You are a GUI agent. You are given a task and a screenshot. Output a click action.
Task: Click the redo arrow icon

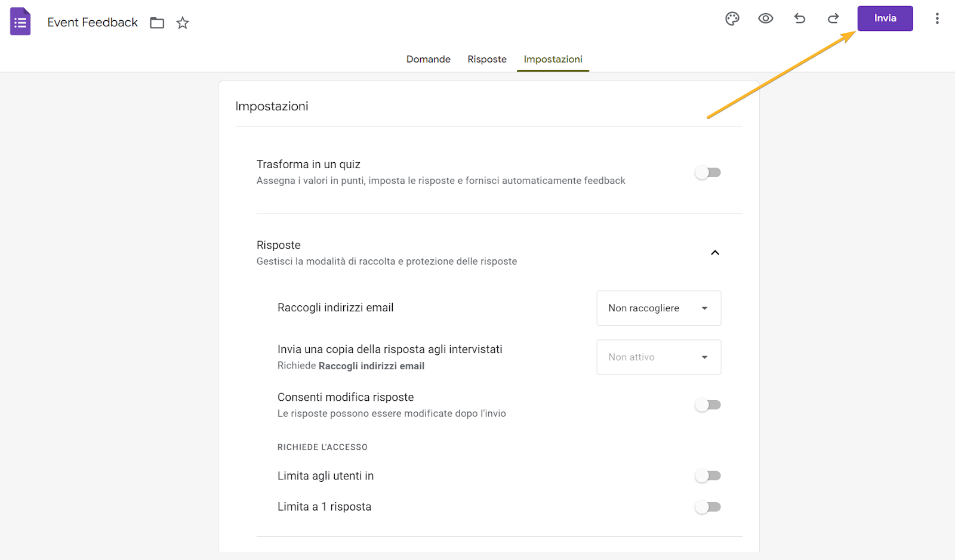pyautogui.click(x=833, y=18)
